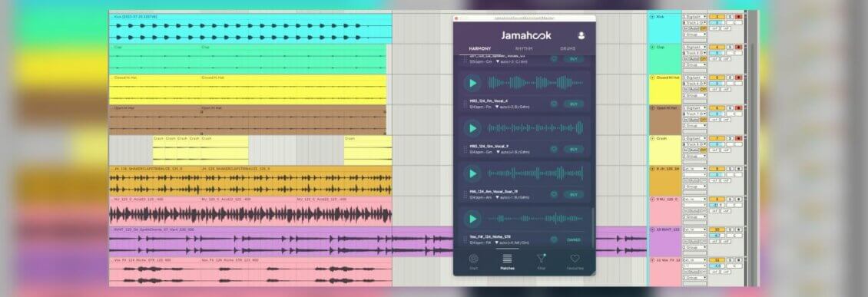Play the M83_124_Fm_Vocal_4 sample preview
The image size is (868, 297).
point(472,83)
